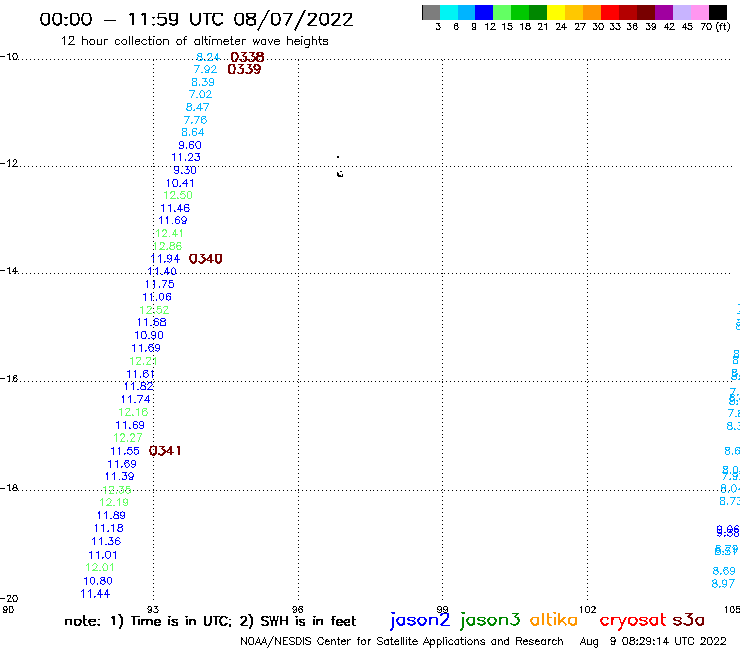Click the green value "12.19"
The image size is (740, 650).
(114, 502)
